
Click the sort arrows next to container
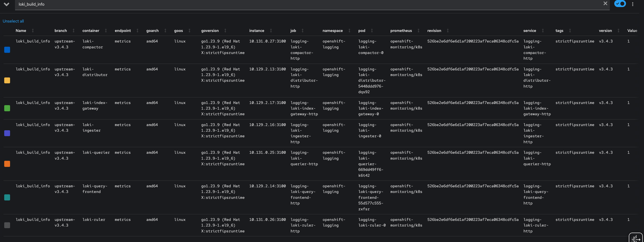click(x=106, y=31)
